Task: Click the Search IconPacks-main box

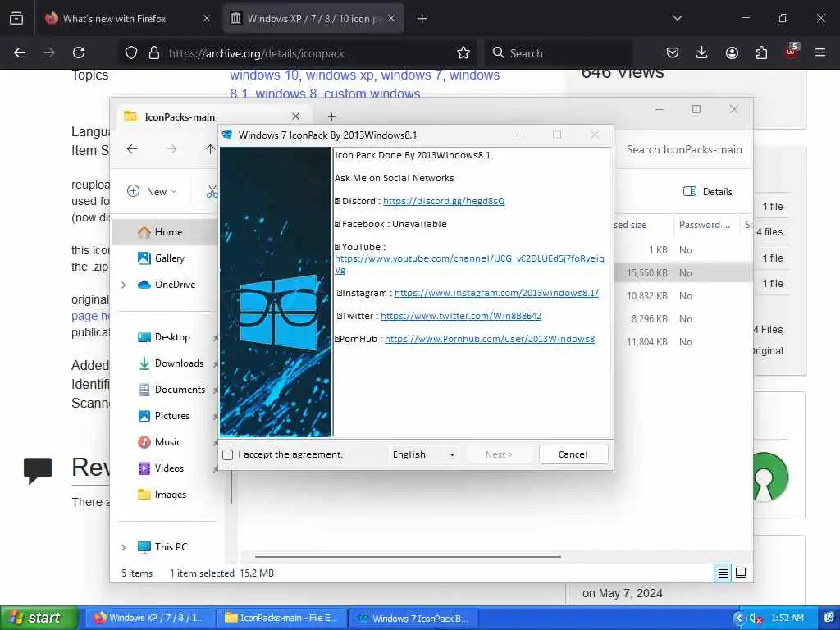Action: click(684, 149)
